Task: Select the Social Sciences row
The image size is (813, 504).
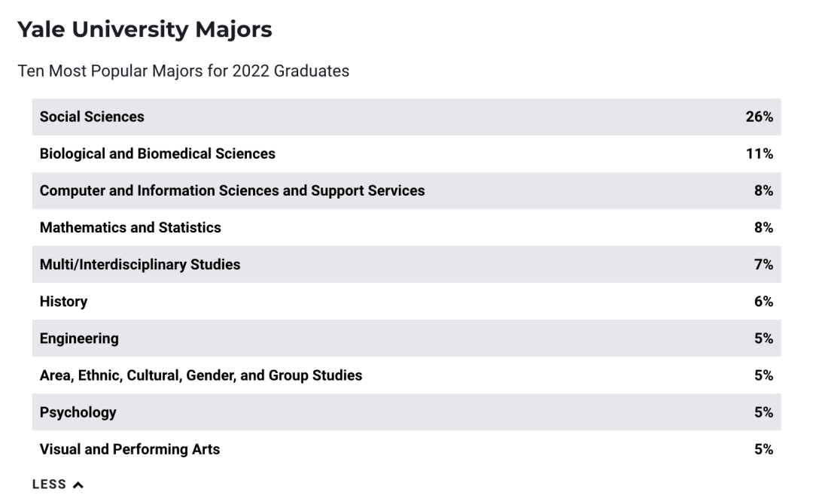Action: click(x=406, y=117)
